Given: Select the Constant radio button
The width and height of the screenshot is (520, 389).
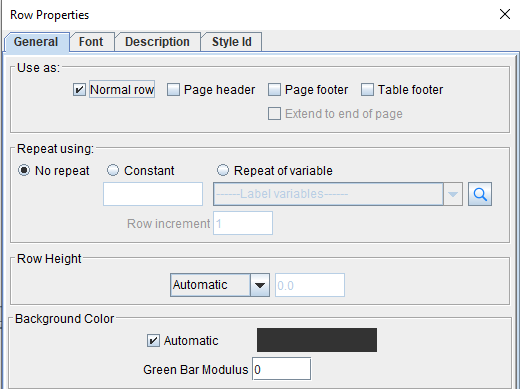Looking at the screenshot, I should pos(113,170).
